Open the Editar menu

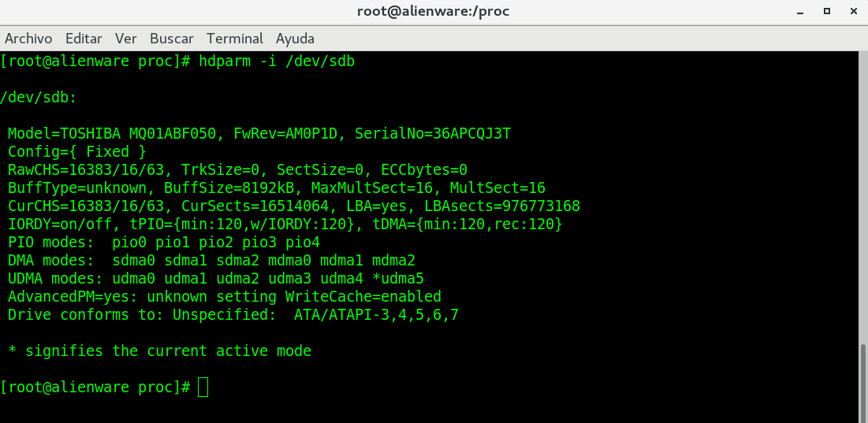[x=84, y=39]
